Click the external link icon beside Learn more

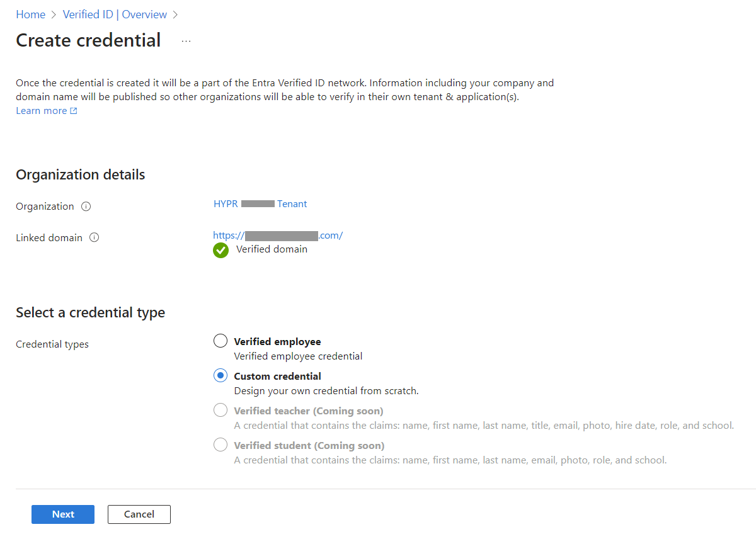pyautogui.click(x=74, y=111)
